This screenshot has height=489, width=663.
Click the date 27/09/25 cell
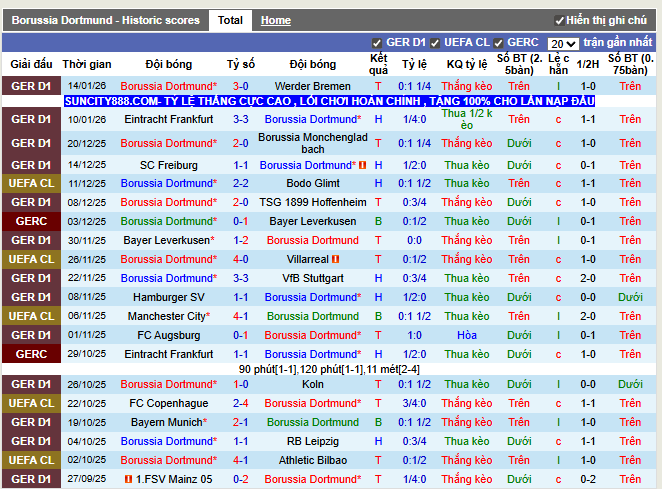point(87,479)
